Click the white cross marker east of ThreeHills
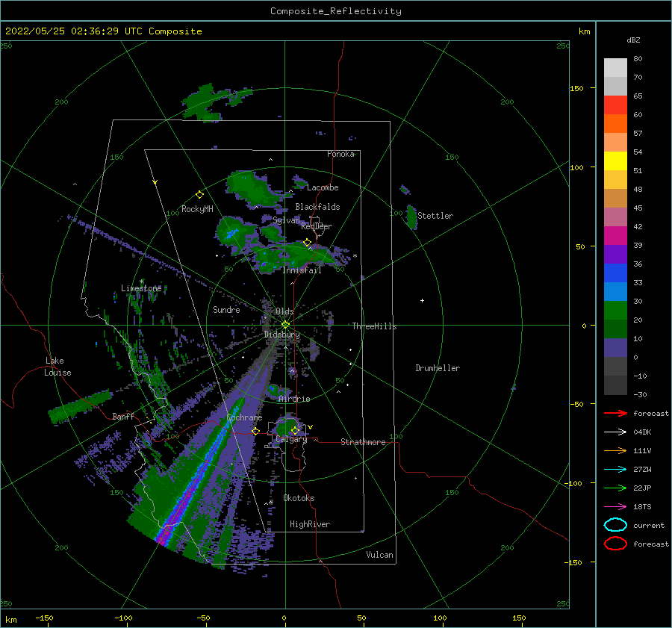The image size is (672, 628). (422, 300)
